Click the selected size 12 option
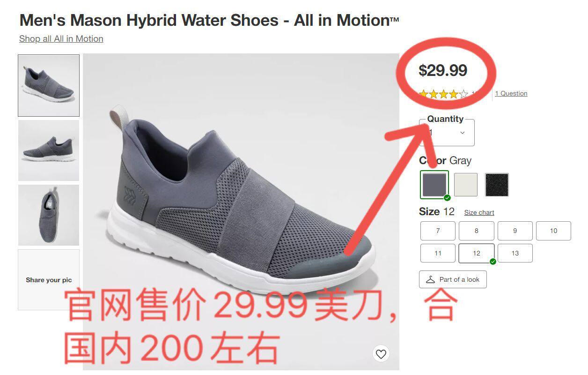This screenshot has width=588, height=375. pyautogui.click(x=476, y=253)
